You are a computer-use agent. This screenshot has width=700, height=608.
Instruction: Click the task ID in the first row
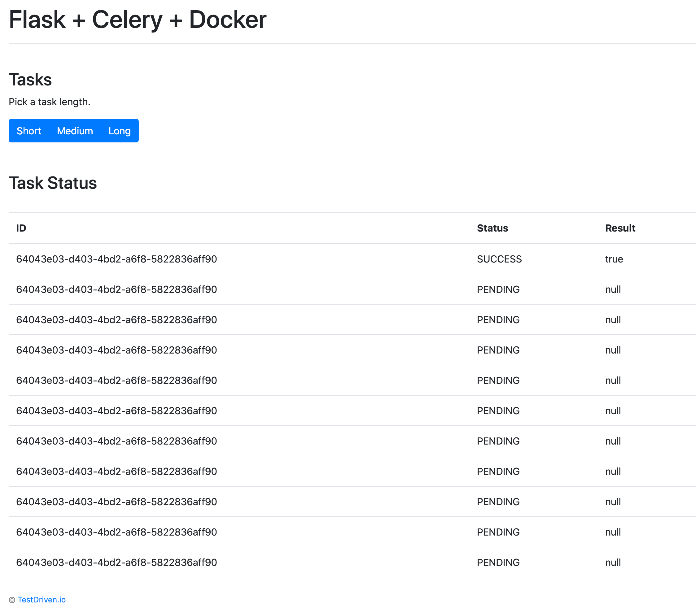116,259
